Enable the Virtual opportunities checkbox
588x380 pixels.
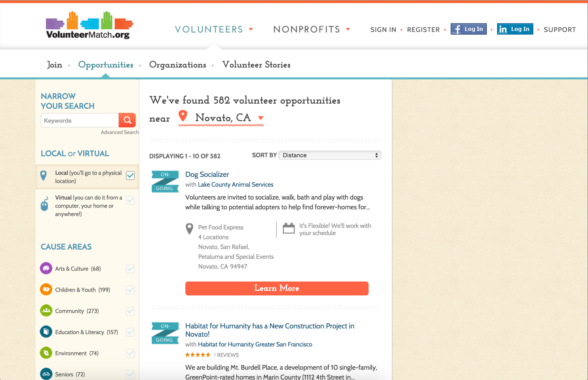point(130,200)
